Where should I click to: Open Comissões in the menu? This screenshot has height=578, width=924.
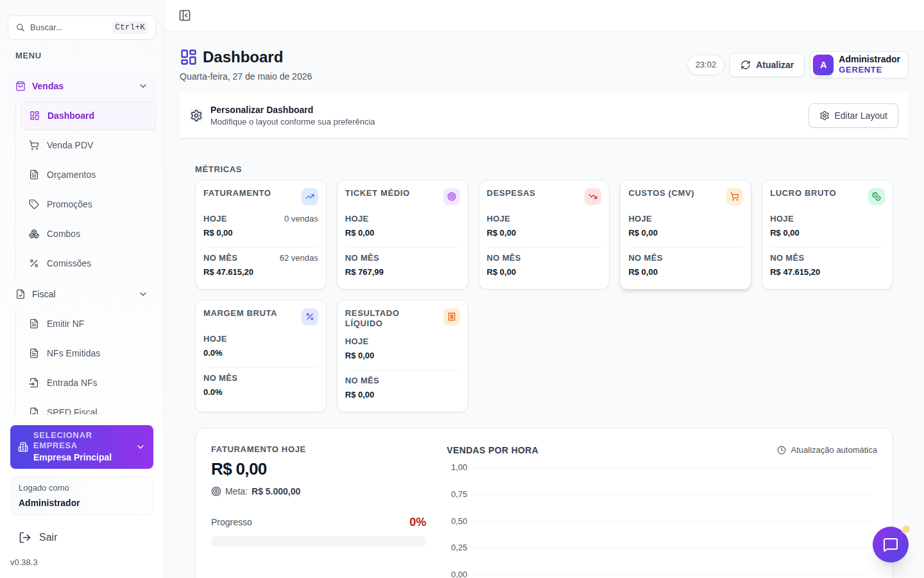pyautogui.click(x=89, y=263)
